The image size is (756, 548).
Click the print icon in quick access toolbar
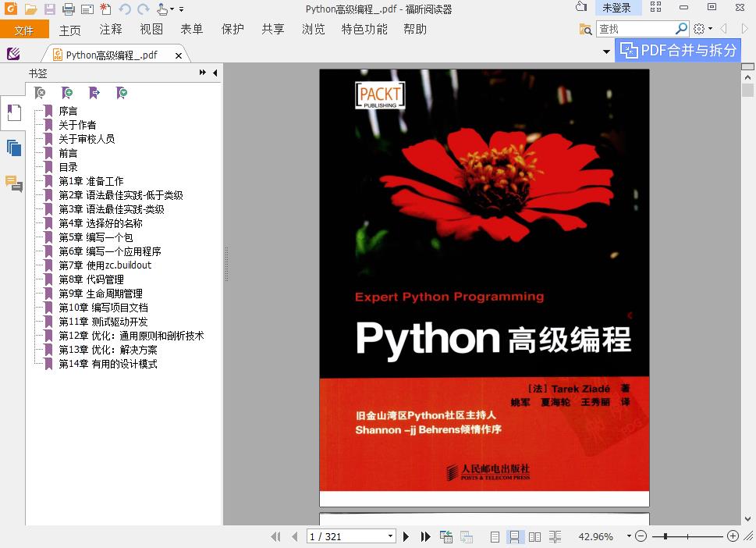(69, 9)
